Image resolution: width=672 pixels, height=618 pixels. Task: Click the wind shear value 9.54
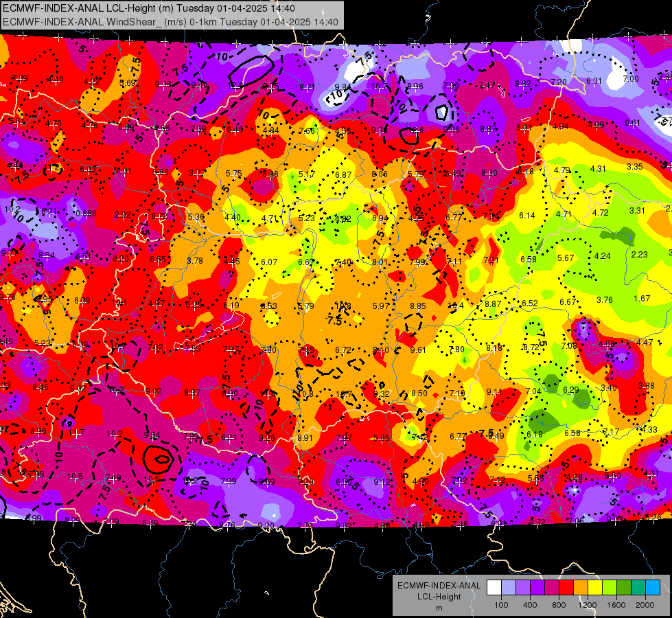(x=152, y=436)
